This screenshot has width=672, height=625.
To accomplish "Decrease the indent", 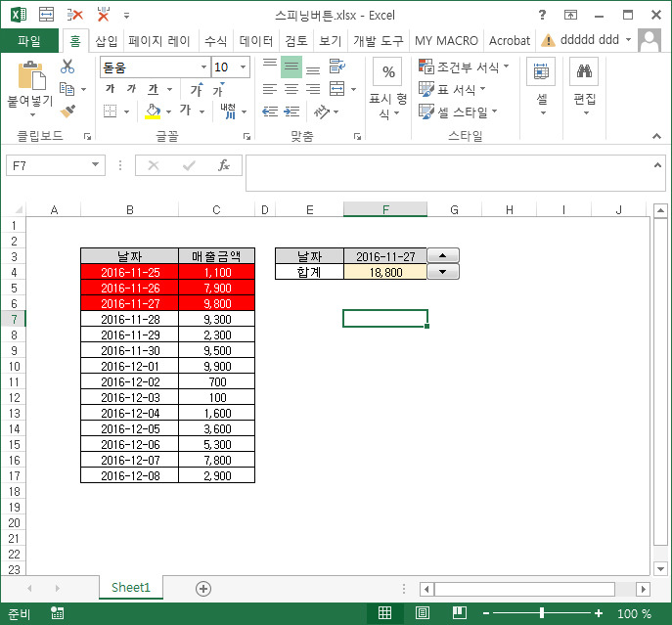I will coord(270,112).
